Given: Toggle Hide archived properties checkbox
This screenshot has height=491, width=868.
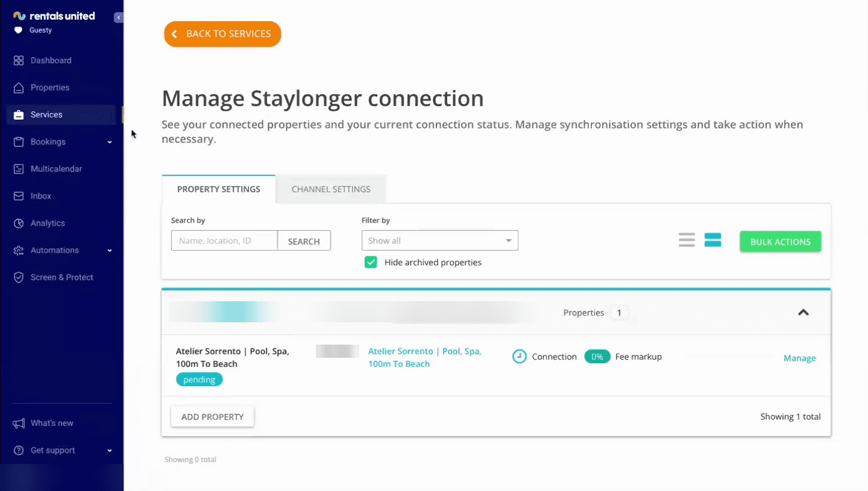Looking at the screenshot, I should pyautogui.click(x=371, y=262).
